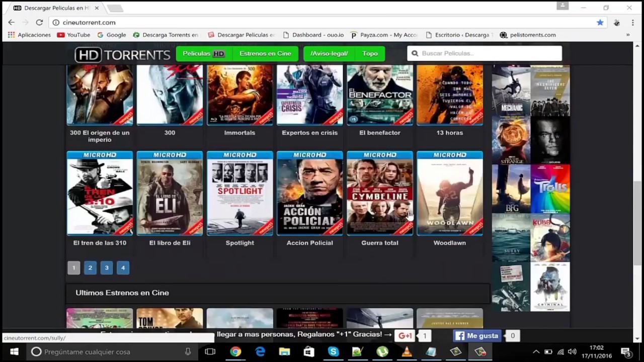Open the 300 El origen de un imperio poster

tap(100, 95)
